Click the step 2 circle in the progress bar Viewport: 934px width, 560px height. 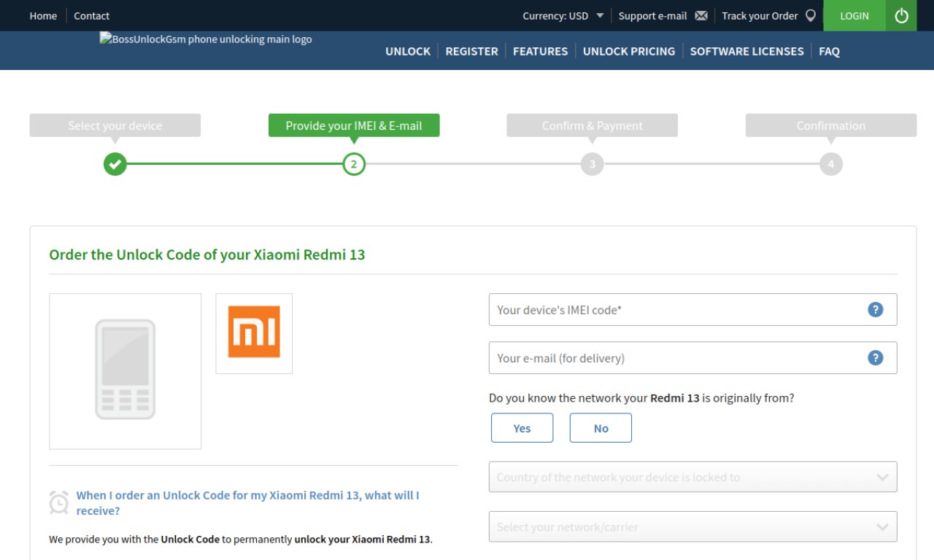pyautogui.click(x=354, y=164)
